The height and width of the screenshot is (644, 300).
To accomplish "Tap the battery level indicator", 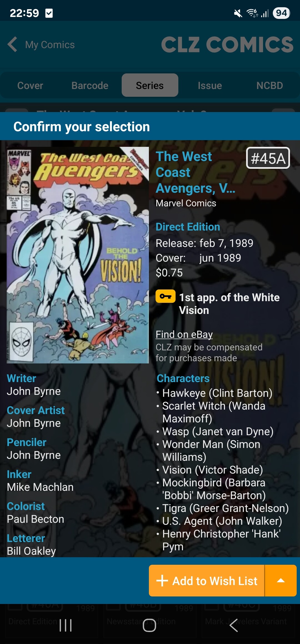I will 281,13.
